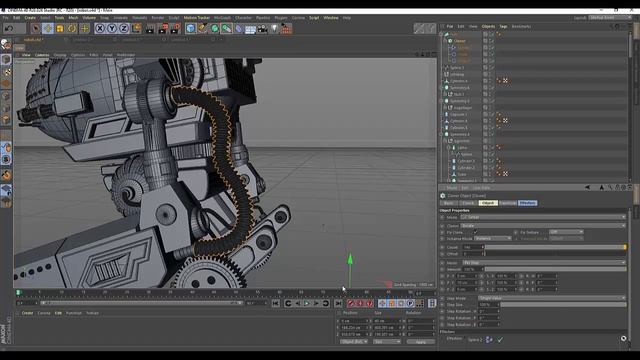Click the Render View clapperboard icon
The image size is (640, 360).
coord(151,28)
